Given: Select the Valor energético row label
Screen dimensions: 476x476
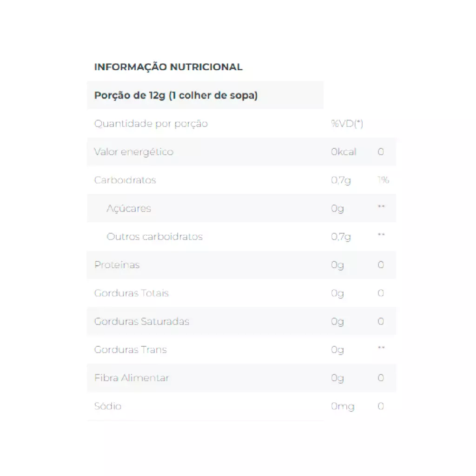Looking at the screenshot, I should [133, 152].
